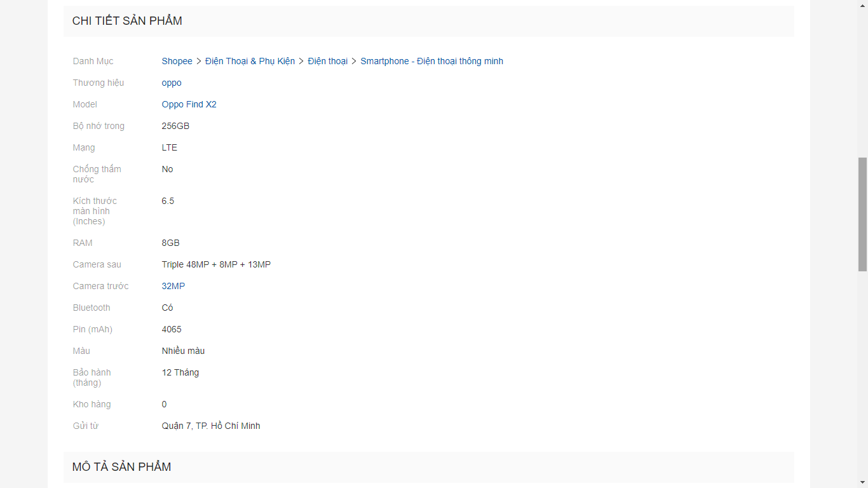Click the chevron right after Shopee
This screenshot has width=868, height=488.
[x=199, y=61]
